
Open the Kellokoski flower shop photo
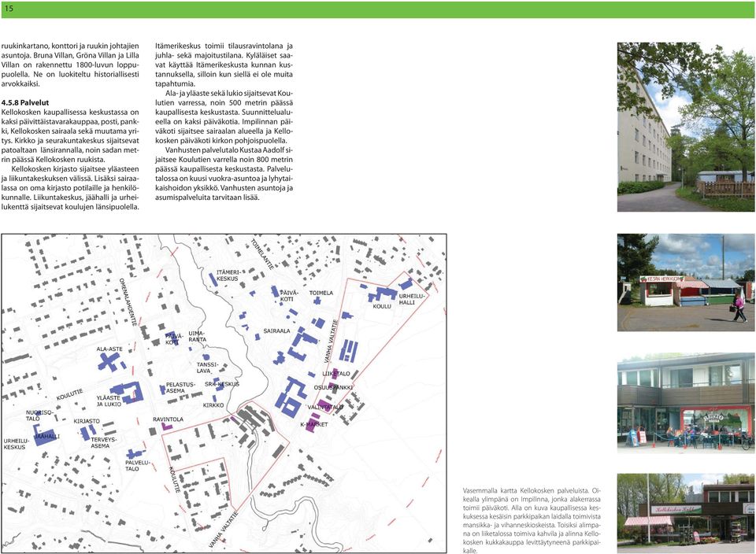[686, 513]
